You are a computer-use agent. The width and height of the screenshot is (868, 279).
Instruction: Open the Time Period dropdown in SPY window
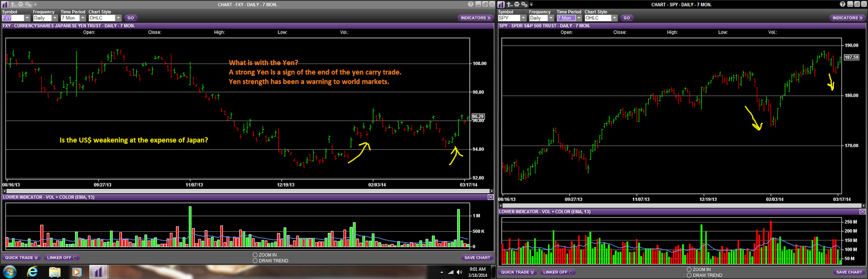tap(579, 18)
